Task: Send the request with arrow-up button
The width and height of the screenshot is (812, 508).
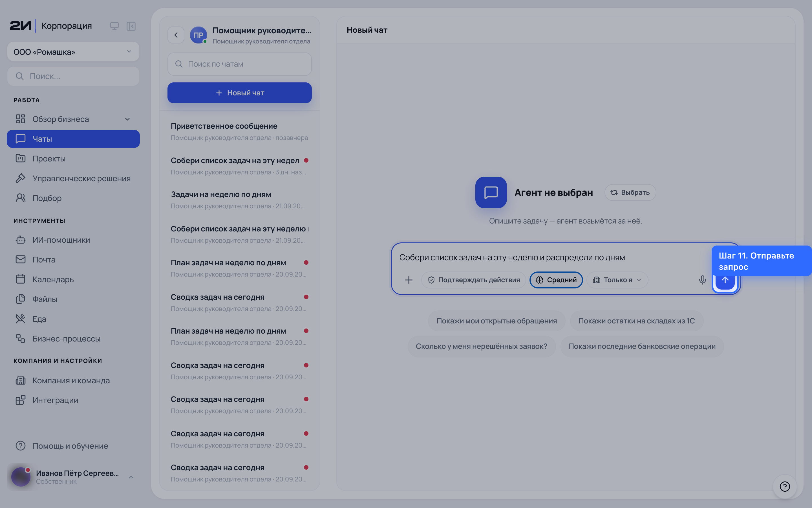Action: 725,280
